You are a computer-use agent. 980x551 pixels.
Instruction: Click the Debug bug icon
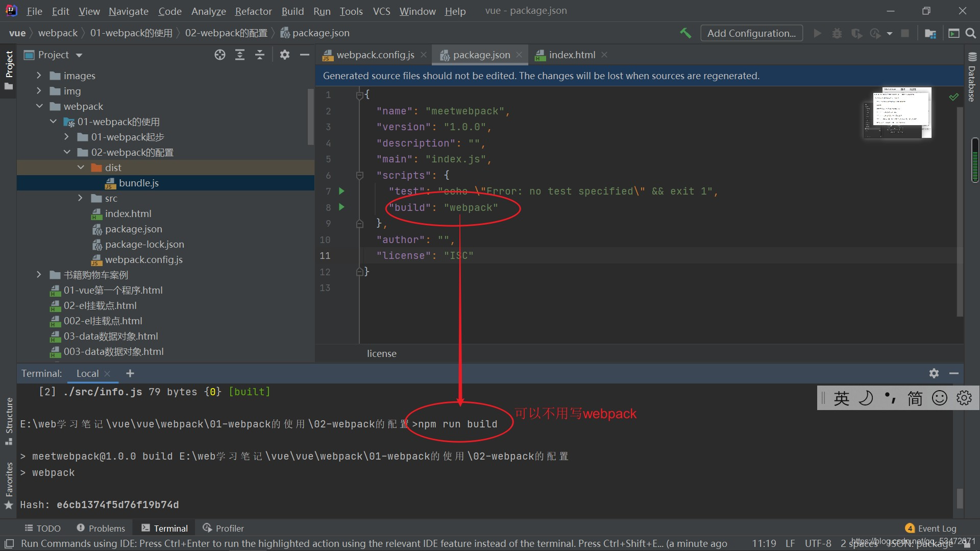[837, 33]
